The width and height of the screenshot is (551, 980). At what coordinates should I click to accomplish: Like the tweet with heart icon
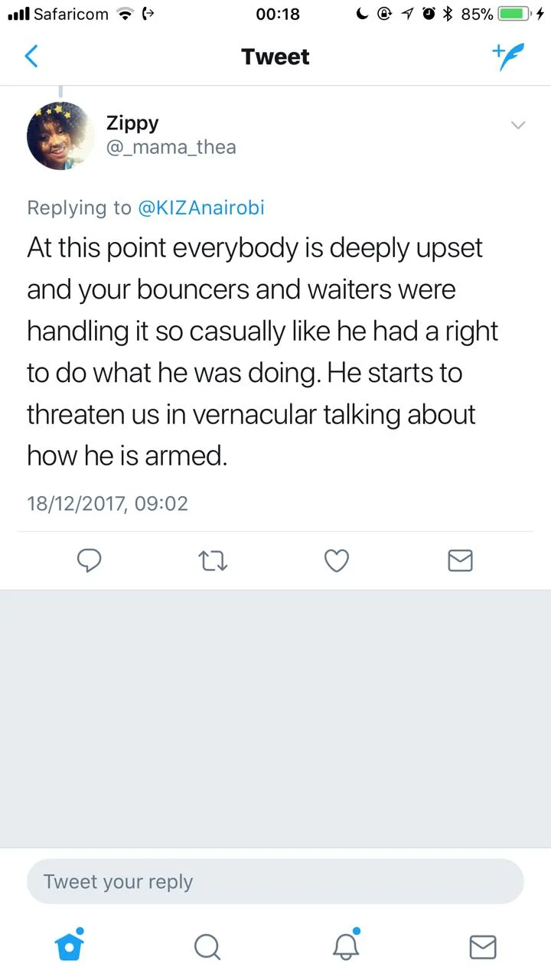(337, 561)
